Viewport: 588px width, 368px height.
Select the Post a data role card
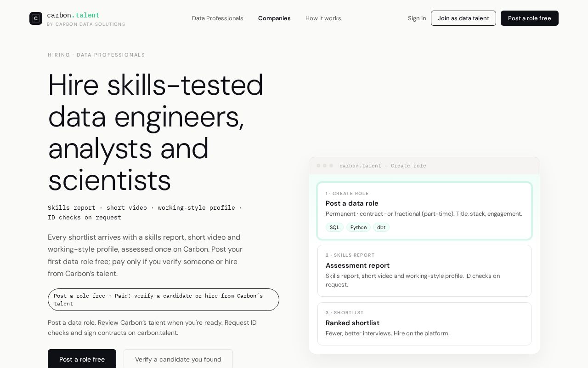pos(424,211)
